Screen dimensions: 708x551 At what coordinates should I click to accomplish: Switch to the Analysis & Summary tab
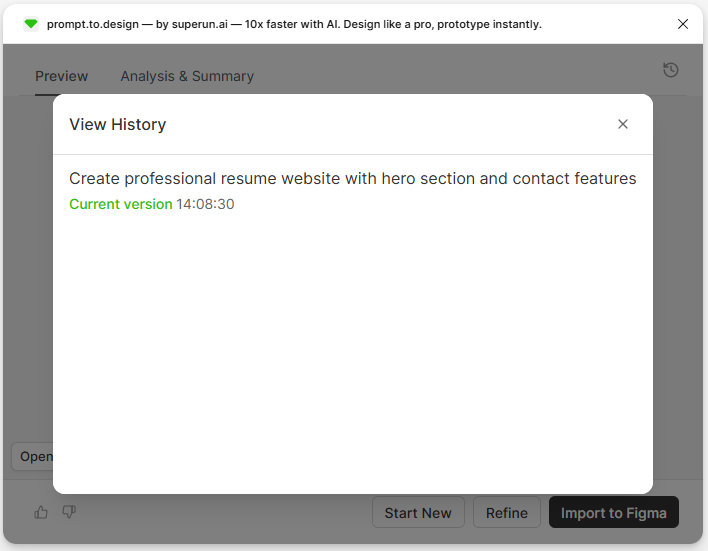(x=187, y=76)
